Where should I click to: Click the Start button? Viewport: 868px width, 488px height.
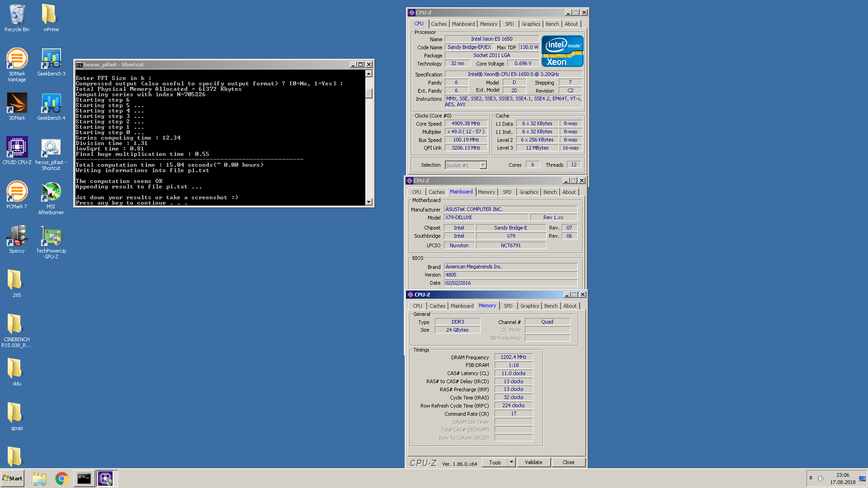(x=12, y=479)
